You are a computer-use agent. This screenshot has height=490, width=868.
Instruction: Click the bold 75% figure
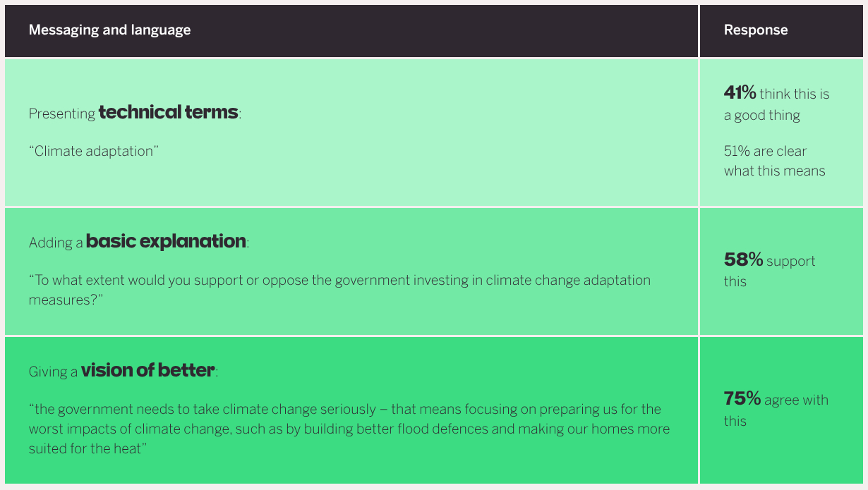(x=742, y=399)
